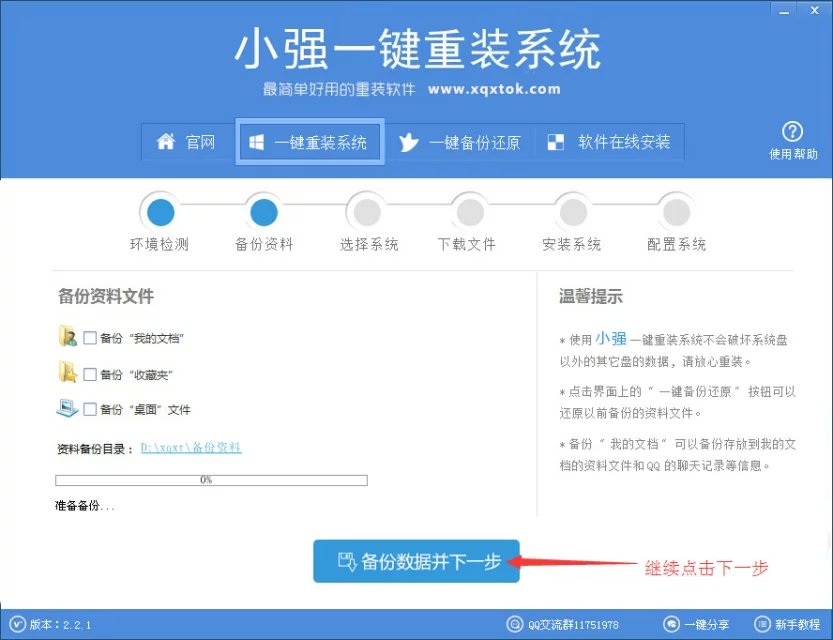
Task: Click the home icon next to 官网
Action: point(166,141)
